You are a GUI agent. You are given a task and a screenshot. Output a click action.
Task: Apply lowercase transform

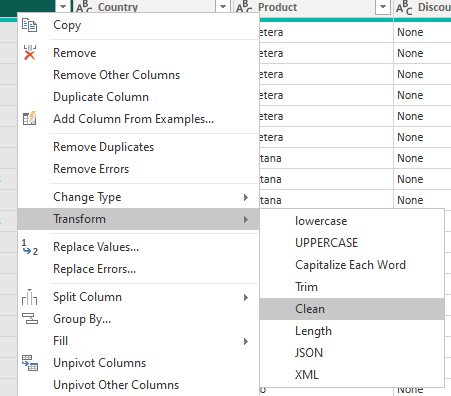click(x=352, y=221)
